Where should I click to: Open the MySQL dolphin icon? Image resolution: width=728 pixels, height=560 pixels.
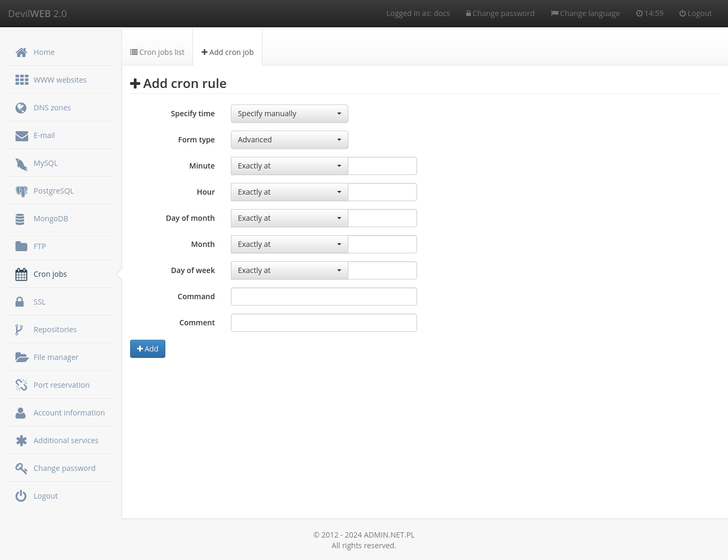click(x=21, y=163)
